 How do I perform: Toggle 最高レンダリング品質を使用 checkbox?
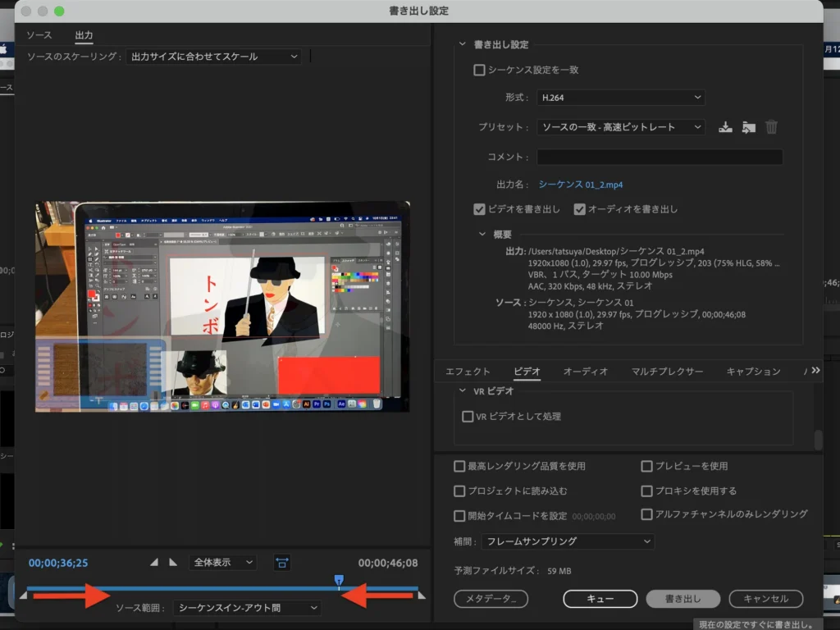pyautogui.click(x=459, y=466)
